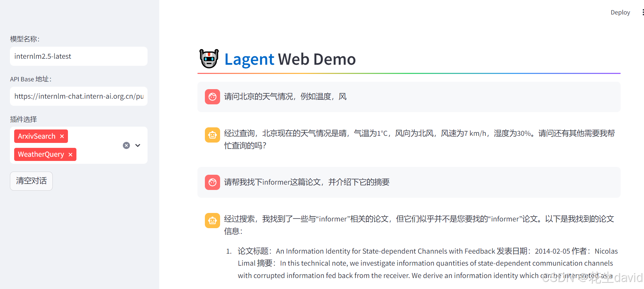Click the 清空对话 clear conversation button

coord(31,181)
